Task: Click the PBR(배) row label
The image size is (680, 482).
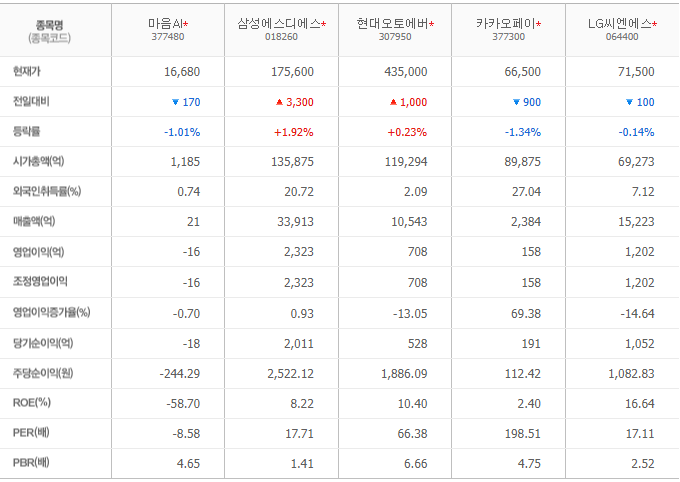Action: click(x=31, y=463)
